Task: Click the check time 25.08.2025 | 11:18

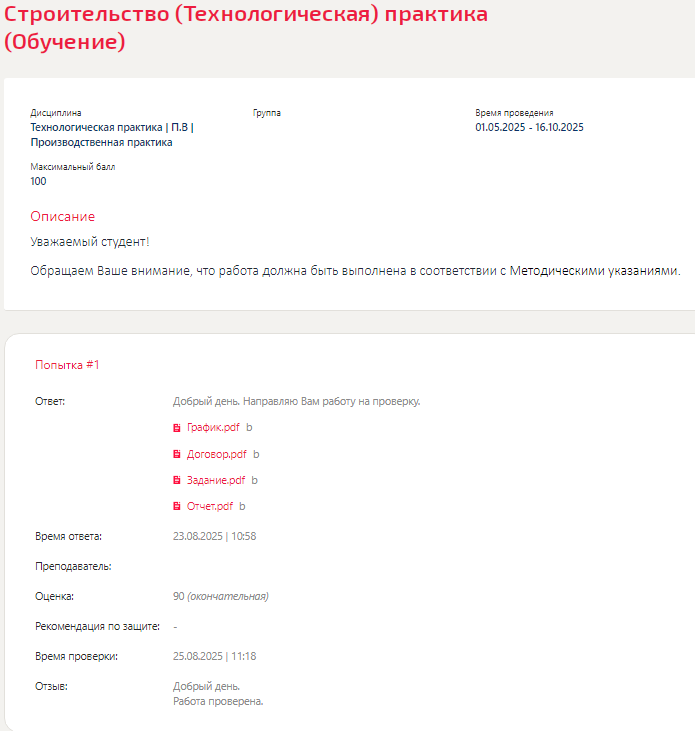Action: pos(214,656)
